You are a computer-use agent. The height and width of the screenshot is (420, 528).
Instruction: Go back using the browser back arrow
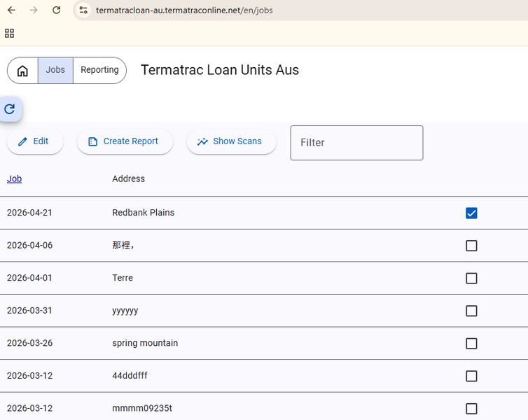click(x=11, y=10)
